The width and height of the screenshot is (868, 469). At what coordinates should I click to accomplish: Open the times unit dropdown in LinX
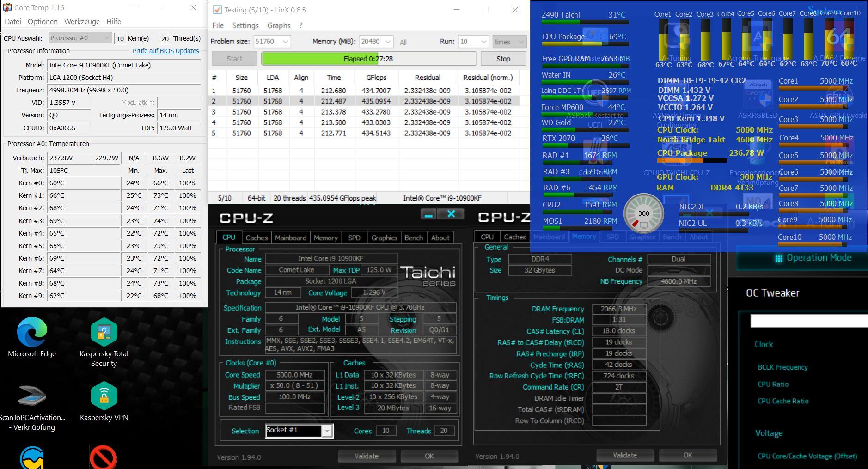tap(509, 42)
